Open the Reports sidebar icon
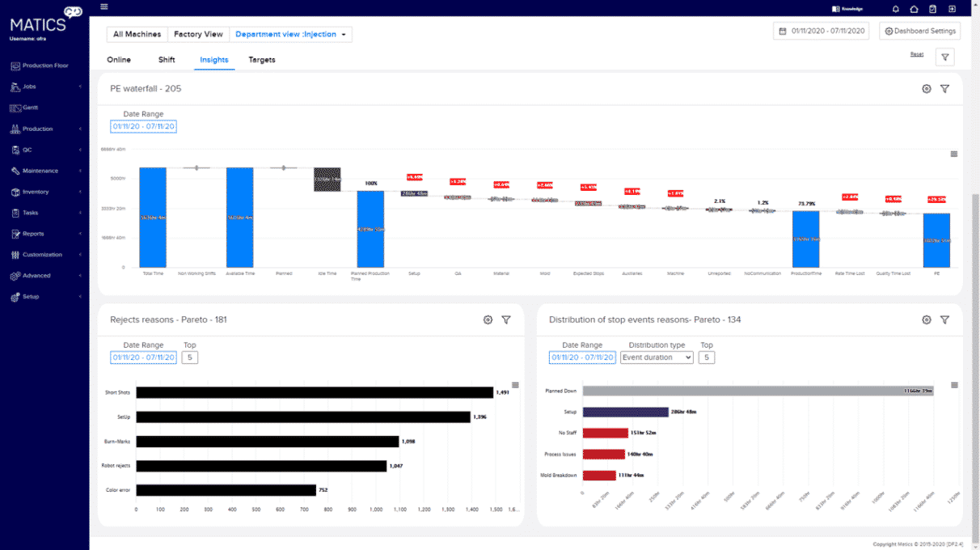Image resolution: width=980 pixels, height=550 pixels. tap(15, 234)
